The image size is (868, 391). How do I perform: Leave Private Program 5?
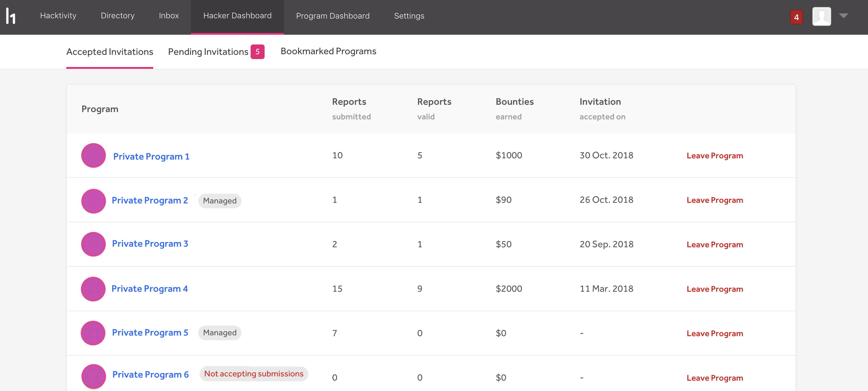714,334
